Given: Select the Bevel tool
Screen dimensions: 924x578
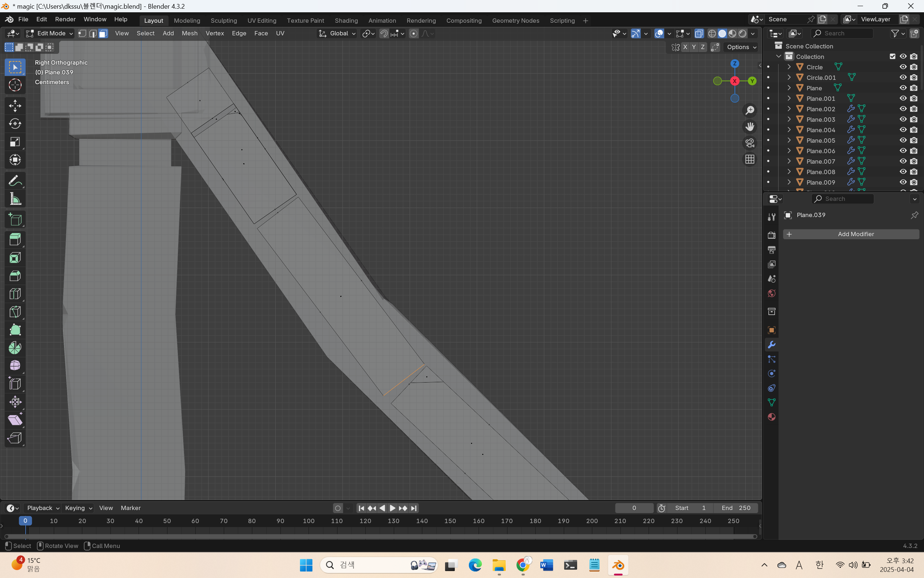Looking at the screenshot, I should [15, 276].
